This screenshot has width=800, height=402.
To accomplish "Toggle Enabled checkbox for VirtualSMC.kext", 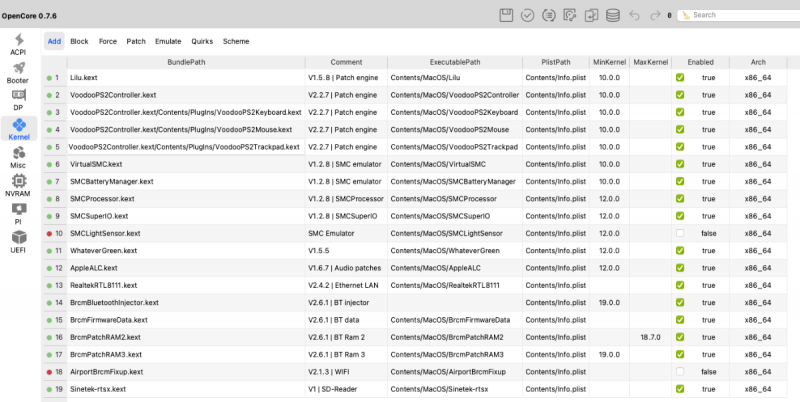I will tap(680, 164).
